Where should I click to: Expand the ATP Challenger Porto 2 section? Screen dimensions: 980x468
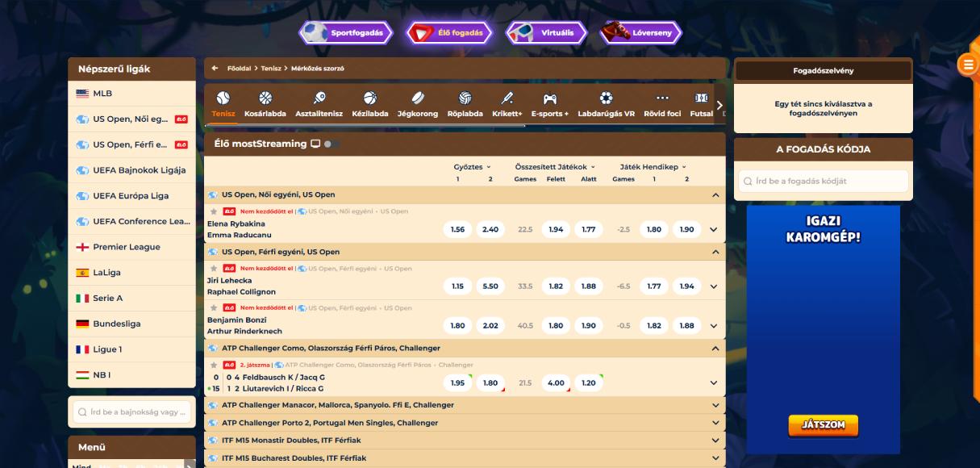715,423
